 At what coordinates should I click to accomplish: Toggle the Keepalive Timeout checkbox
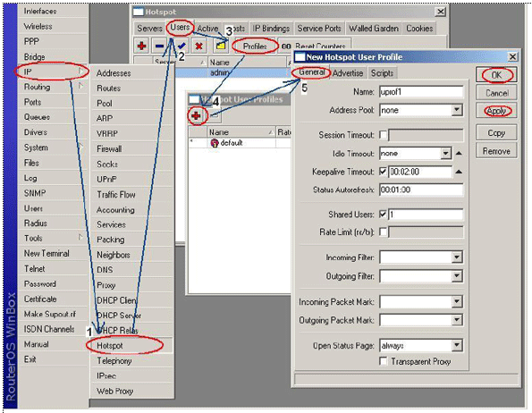[x=383, y=172]
